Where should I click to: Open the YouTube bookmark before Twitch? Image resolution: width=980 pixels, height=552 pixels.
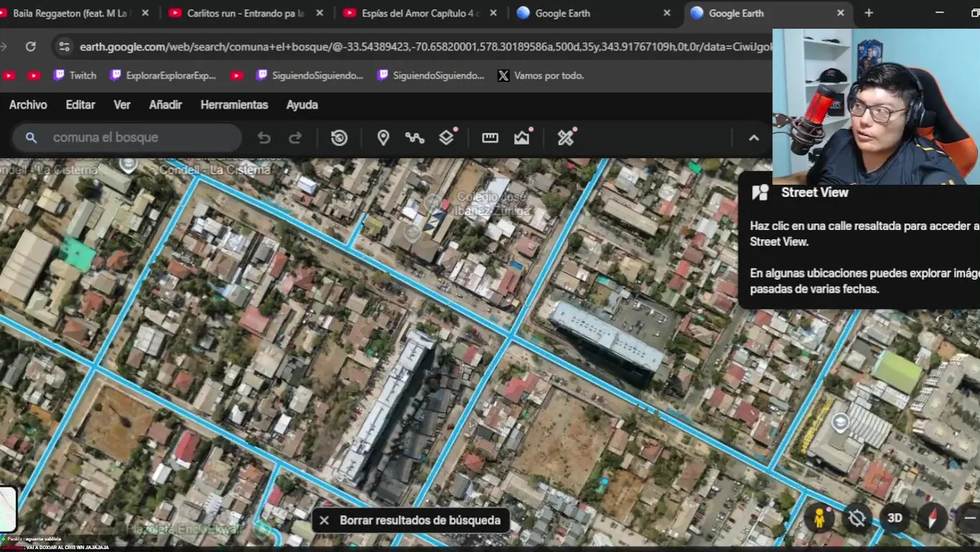[34, 75]
